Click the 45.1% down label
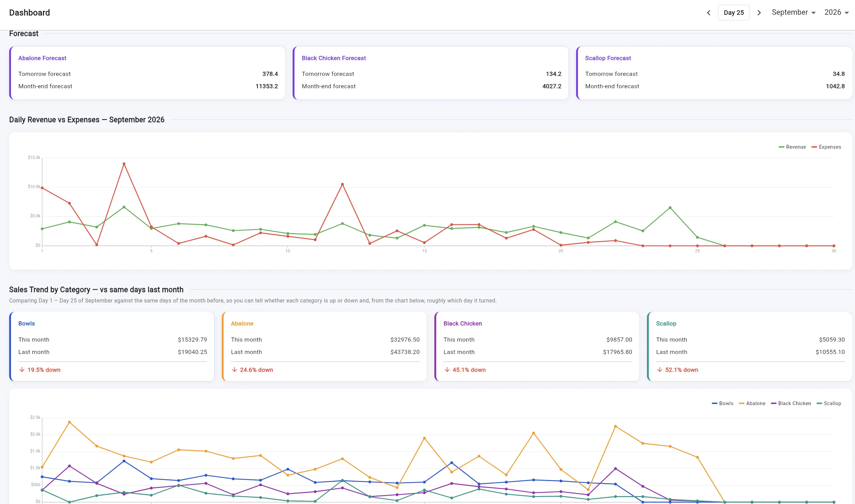This screenshot has height=504, width=855. [469, 370]
